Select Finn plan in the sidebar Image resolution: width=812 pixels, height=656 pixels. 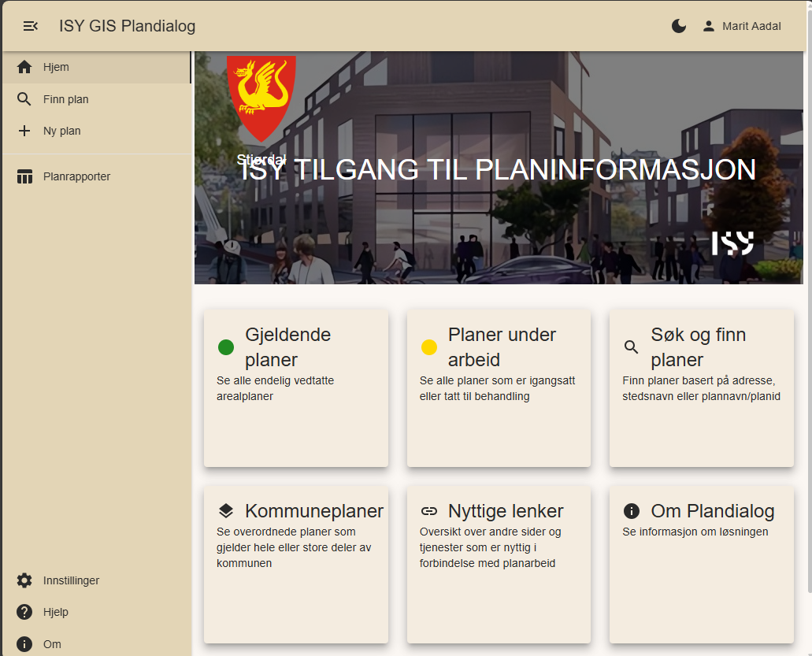tap(65, 99)
